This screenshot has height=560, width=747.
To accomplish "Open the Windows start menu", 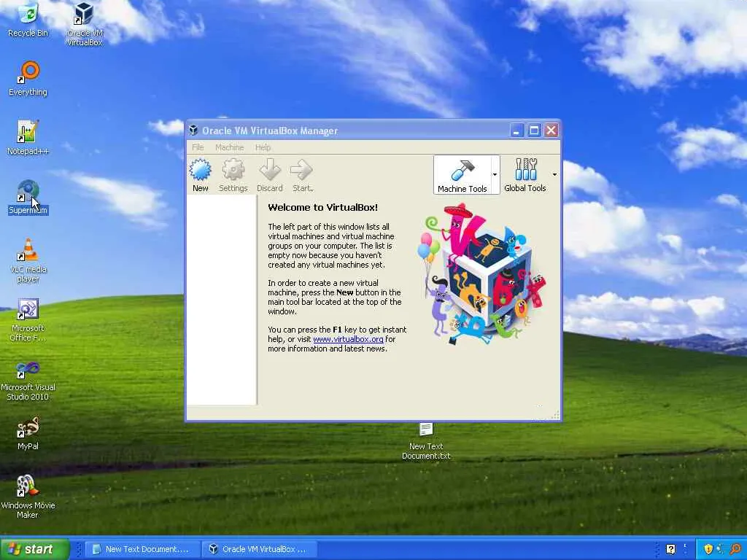I will point(35,548).
